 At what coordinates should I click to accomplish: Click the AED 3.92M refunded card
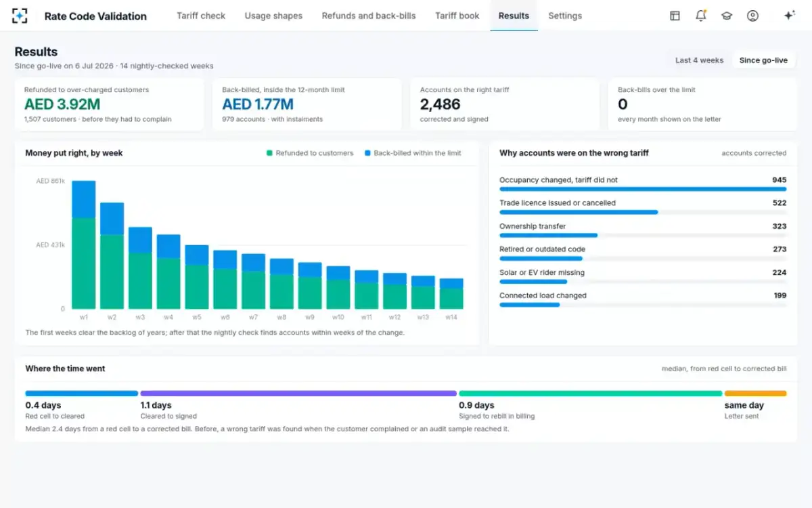tap(109, 104)
